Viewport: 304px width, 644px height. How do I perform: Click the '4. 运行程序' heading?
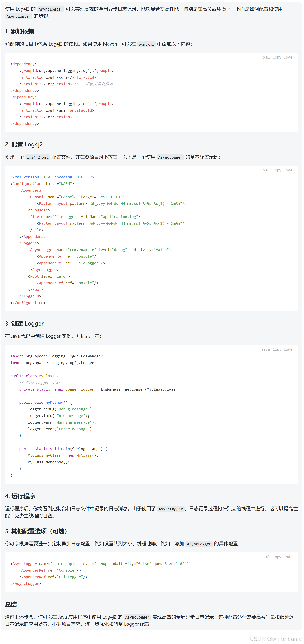[x=20, y=496]
